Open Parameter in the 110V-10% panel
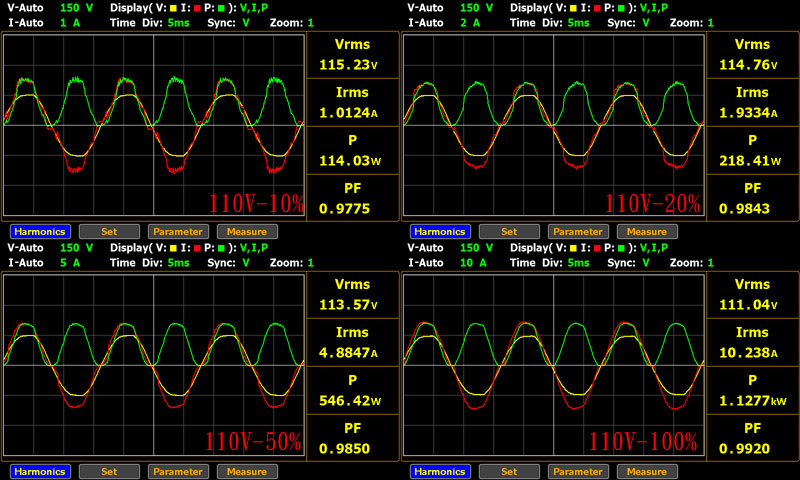The width and height of the screenshot is (800, 480). [x=178, y=232]
